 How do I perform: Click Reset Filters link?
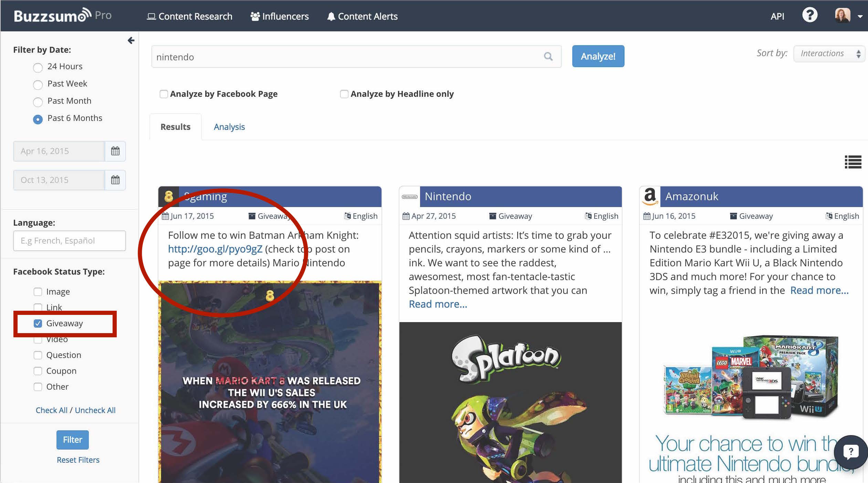pyautogui.click(x=78, y=460)
